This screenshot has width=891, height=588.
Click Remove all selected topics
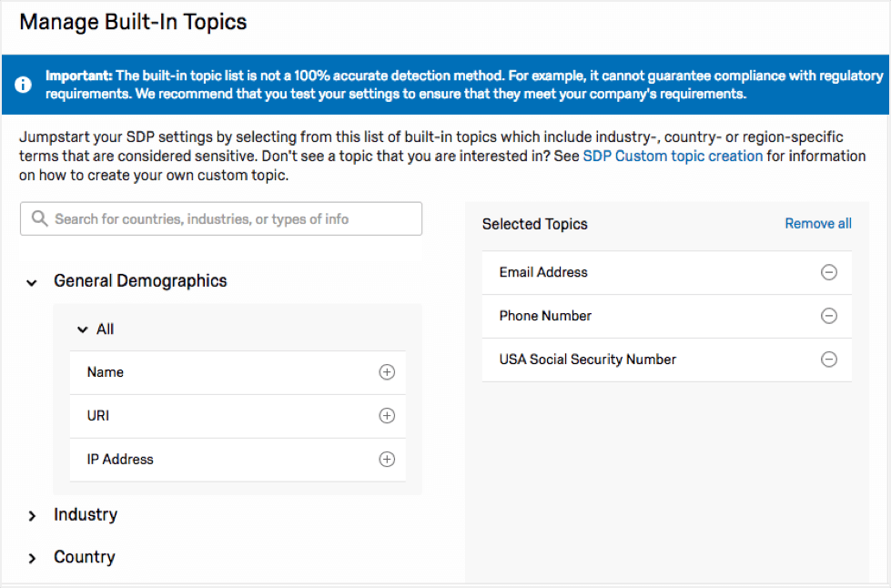[818, 224]
